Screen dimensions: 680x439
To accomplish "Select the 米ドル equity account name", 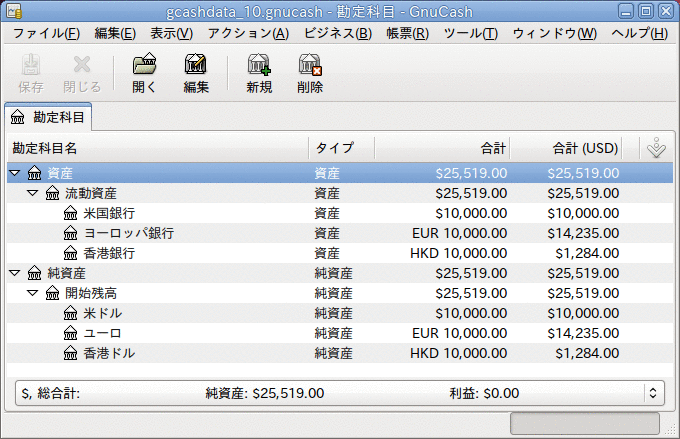I will (102, 313).
